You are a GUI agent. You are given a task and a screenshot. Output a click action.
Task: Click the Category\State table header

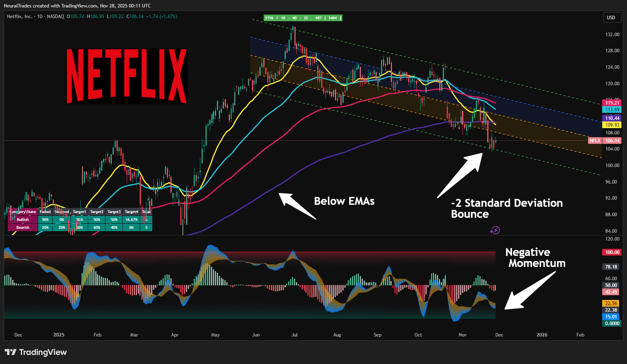pos(23,212)
